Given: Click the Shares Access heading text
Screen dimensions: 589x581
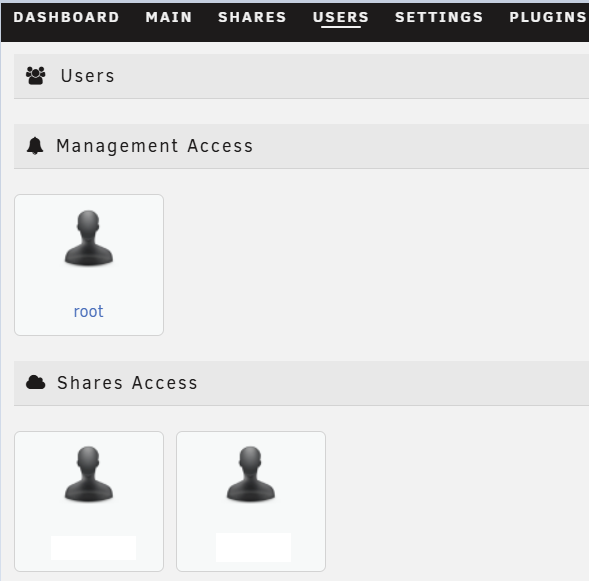Looking at the screenshot, I should pyautogui.click(x=127, y=383).
